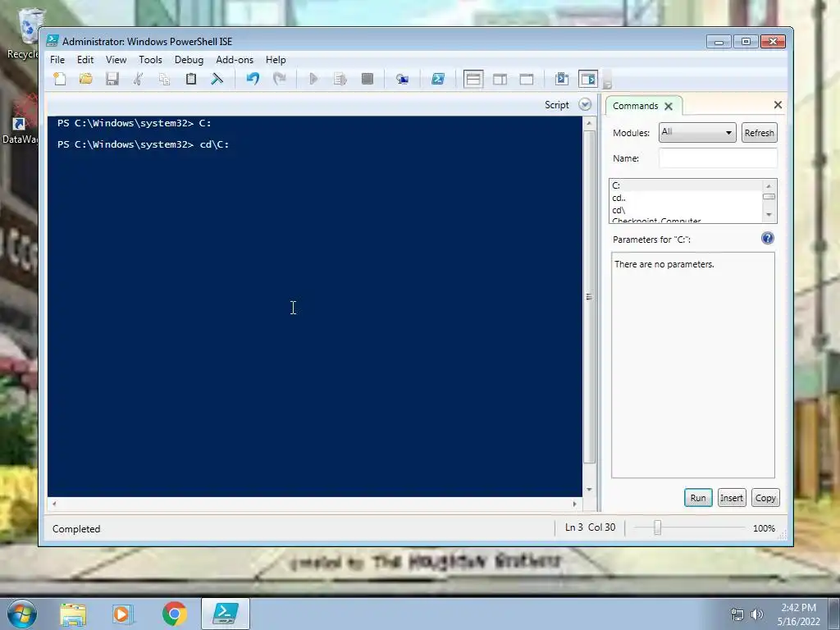This screenshot has width=840, height=630.
Task: Close the add-on side panel X
Action: point(778,105)
